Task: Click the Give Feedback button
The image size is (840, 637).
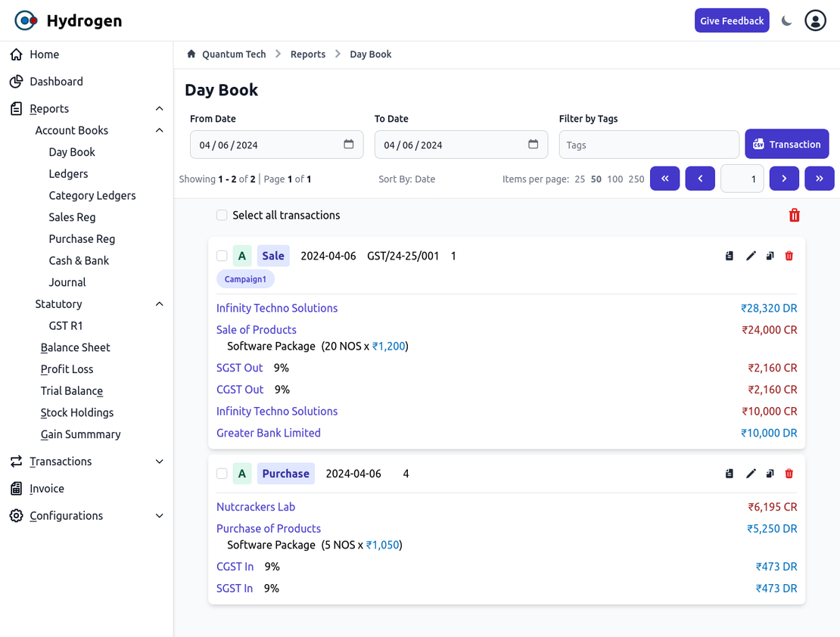Action: 731,21
